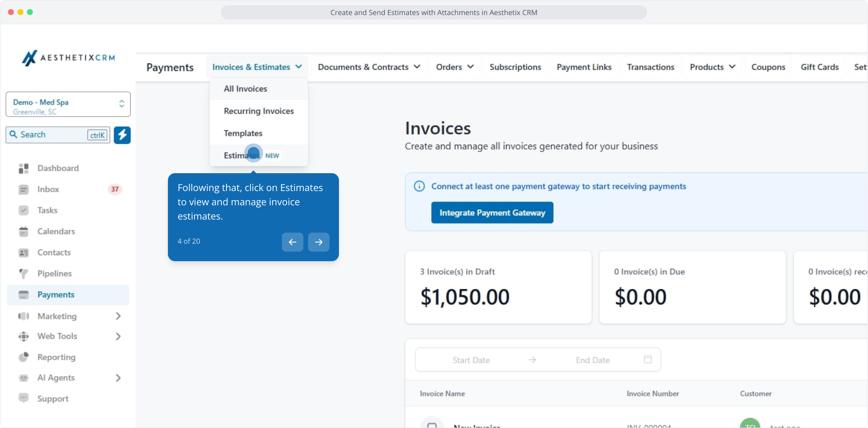Expand the Demo - Med Spa account switcher

68,105
